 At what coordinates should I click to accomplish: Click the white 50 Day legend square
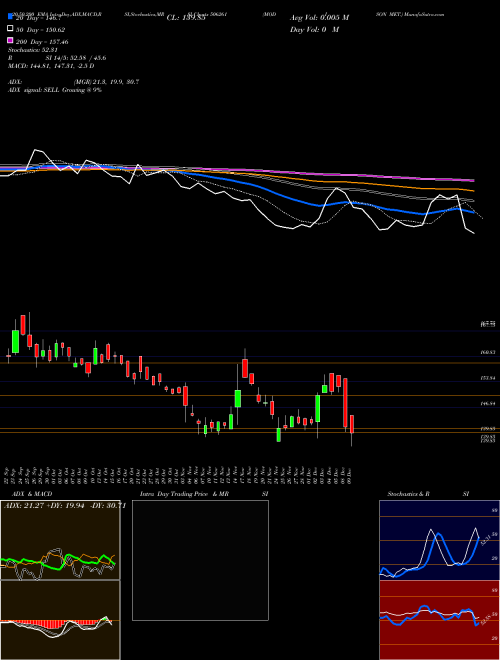pos(10,29)
